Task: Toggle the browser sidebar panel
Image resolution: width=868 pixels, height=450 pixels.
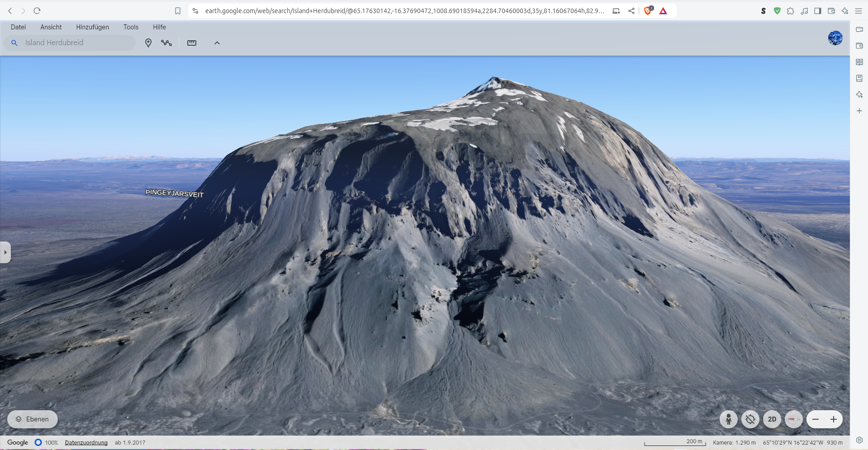Action: point(818,11)
